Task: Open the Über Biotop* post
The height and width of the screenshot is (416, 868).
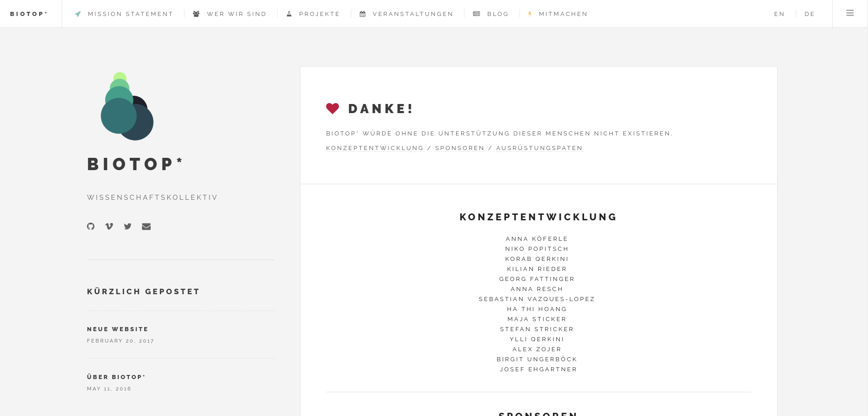Action: click(x=116, y=377)
